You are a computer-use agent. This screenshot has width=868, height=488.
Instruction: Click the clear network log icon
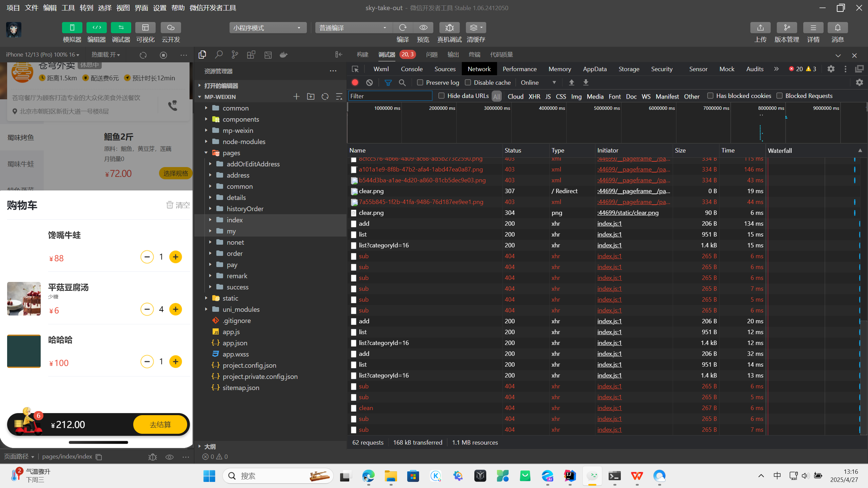[x=370, y=83]
